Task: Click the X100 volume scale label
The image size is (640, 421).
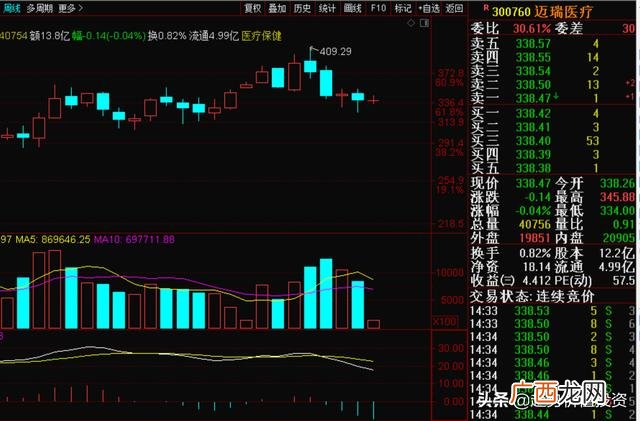Action: pos(445,322)
